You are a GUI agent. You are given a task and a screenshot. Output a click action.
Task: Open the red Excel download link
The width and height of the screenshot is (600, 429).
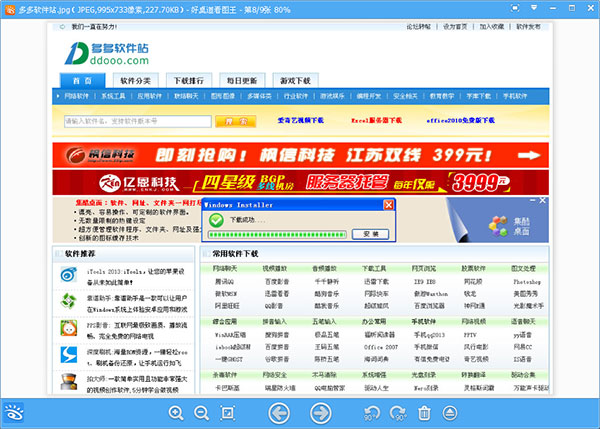point(377,120)
